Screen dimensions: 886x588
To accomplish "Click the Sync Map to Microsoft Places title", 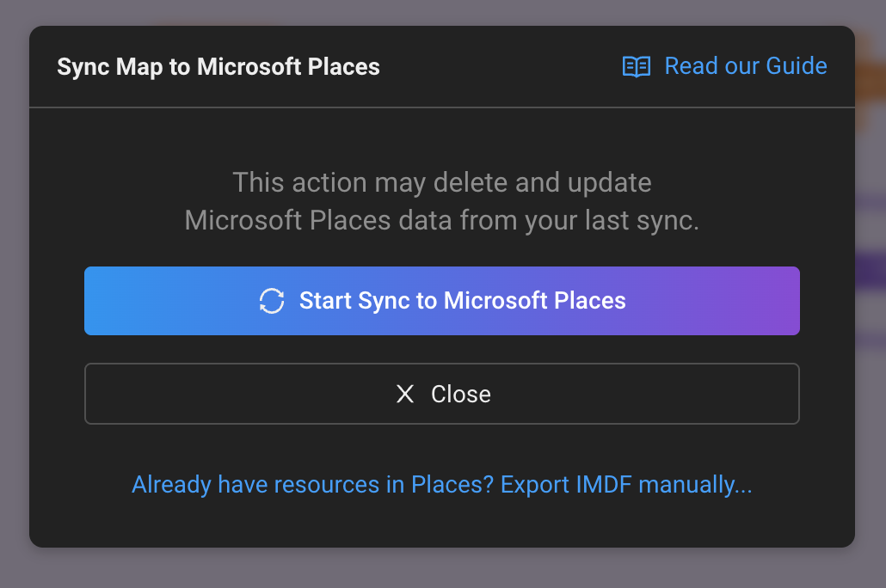I will tap(218, 67).
